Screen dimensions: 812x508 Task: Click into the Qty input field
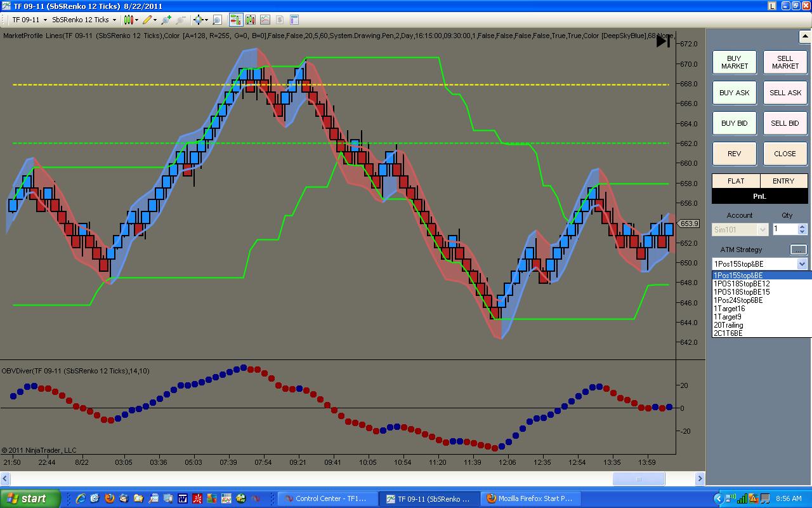(x=785, y=229)
